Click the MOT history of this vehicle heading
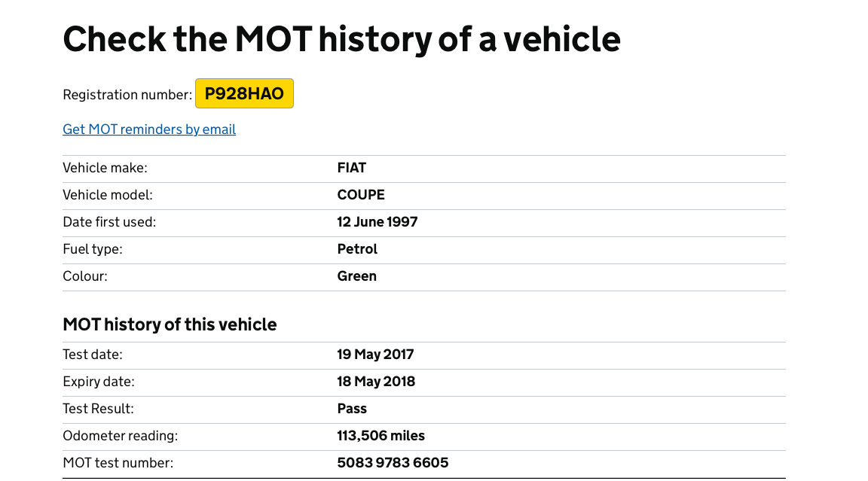The width and height of the screenshot is (868, 481). [x=170, y=324]
